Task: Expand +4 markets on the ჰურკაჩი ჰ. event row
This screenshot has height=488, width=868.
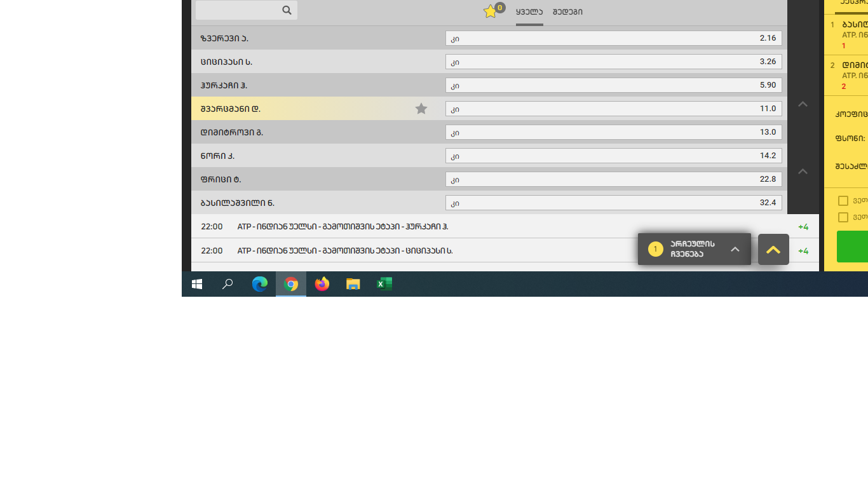Action: (803, 227)
